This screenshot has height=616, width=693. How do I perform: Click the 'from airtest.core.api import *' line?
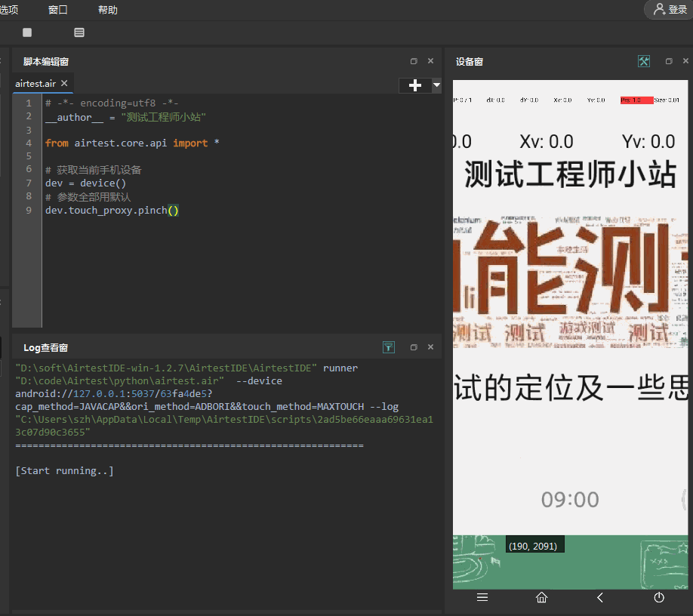pos(132,143)
